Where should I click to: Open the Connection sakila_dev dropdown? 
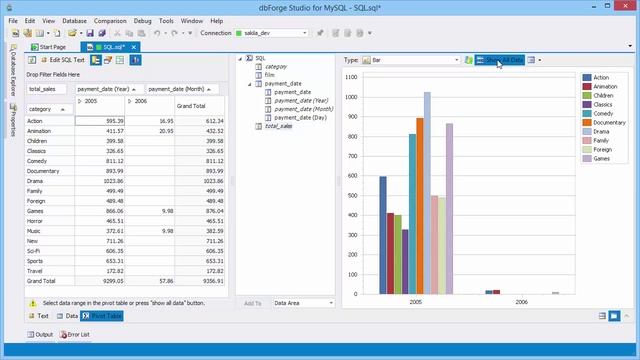pos(304,33)
